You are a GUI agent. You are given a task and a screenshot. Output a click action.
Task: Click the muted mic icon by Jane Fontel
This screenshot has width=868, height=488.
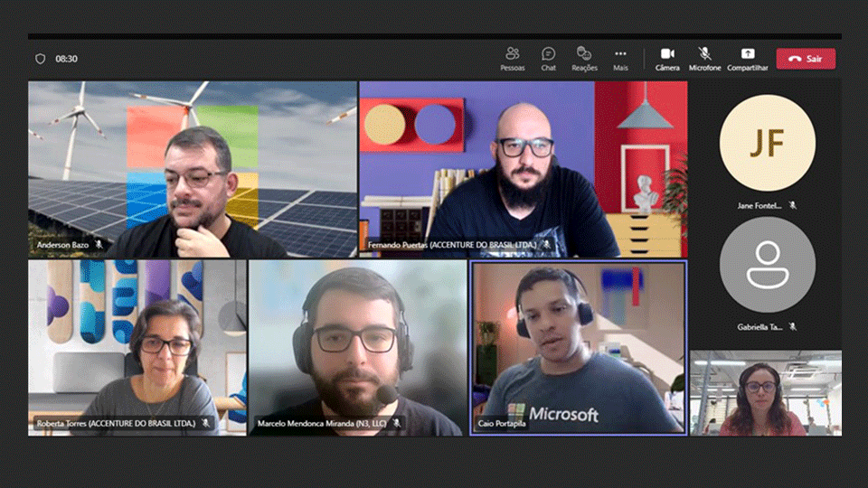tap(792, 206)
